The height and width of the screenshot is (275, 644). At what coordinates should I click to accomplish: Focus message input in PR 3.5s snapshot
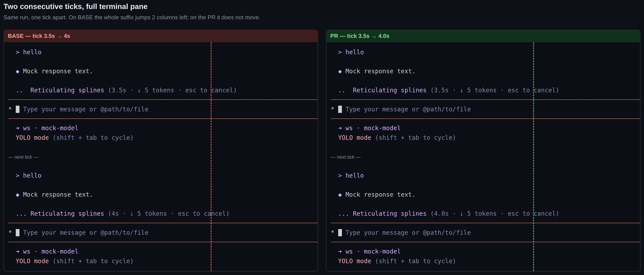coord(485,109)
